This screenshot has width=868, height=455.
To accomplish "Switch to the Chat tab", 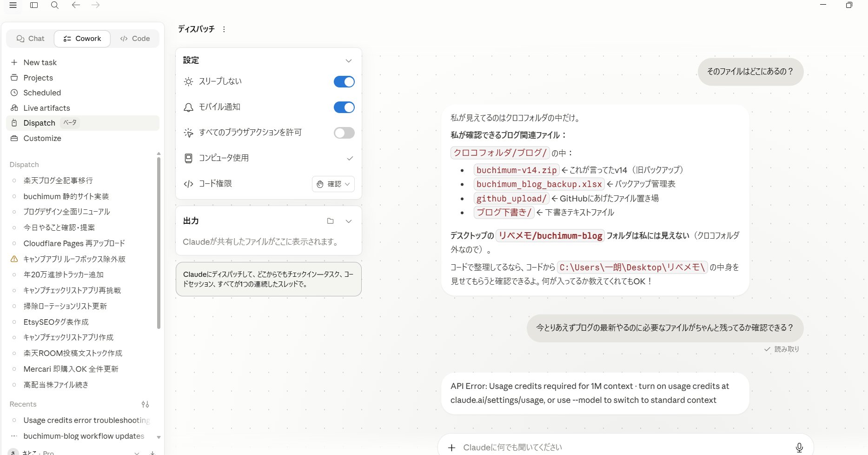I will point(30,39).
